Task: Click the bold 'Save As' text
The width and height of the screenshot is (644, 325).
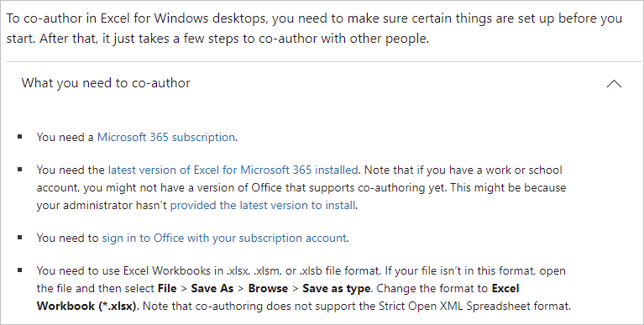Action: coord(212,288)
